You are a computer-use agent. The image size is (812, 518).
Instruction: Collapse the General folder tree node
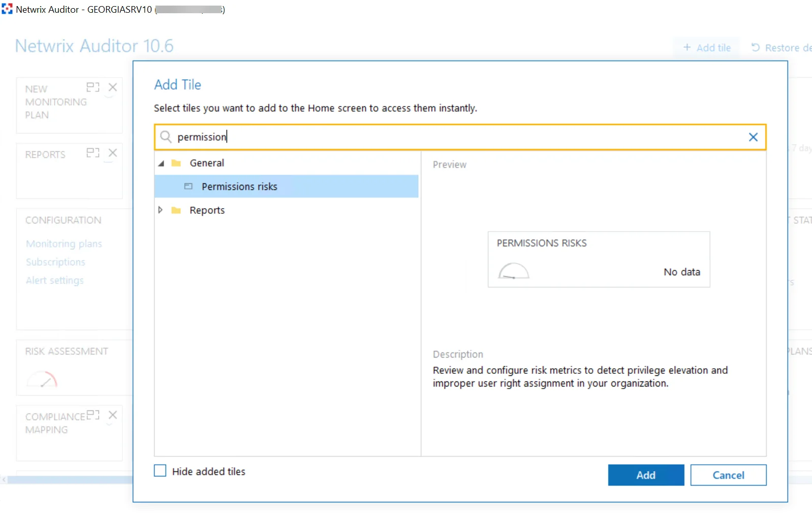pos(161,163)
